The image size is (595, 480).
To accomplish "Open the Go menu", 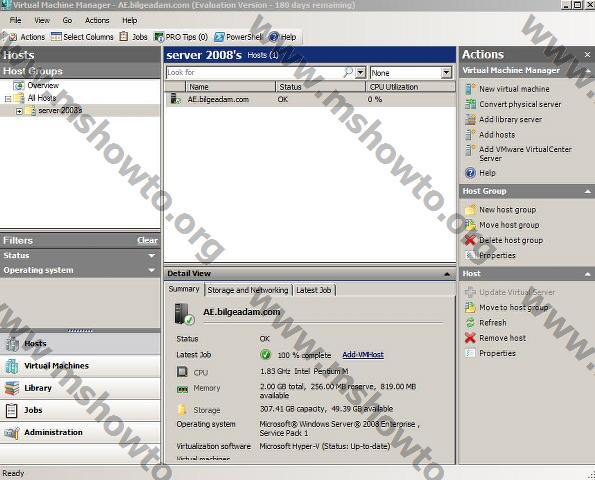I will point(67,20).
